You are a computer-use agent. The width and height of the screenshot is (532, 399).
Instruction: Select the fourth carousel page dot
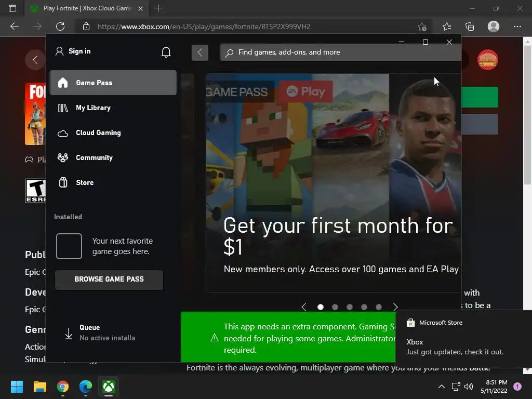[x=364, y=307]
